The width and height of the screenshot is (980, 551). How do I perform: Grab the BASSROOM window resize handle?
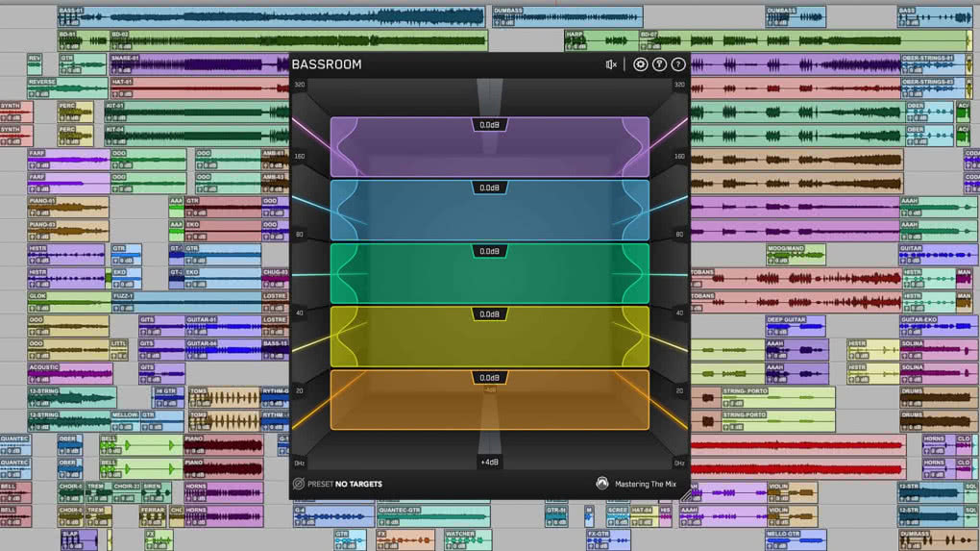(686, 495)
